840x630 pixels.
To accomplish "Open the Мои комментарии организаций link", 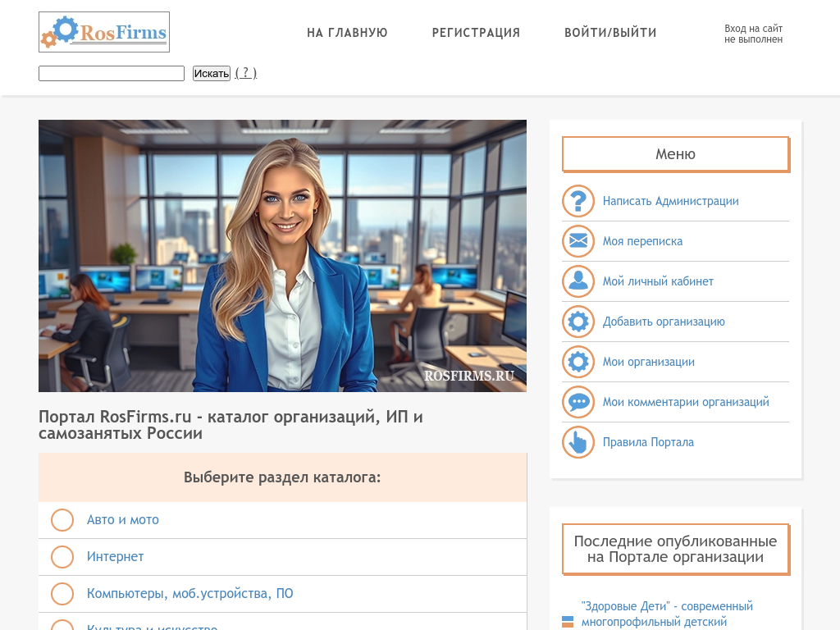I will coord(686,402).
